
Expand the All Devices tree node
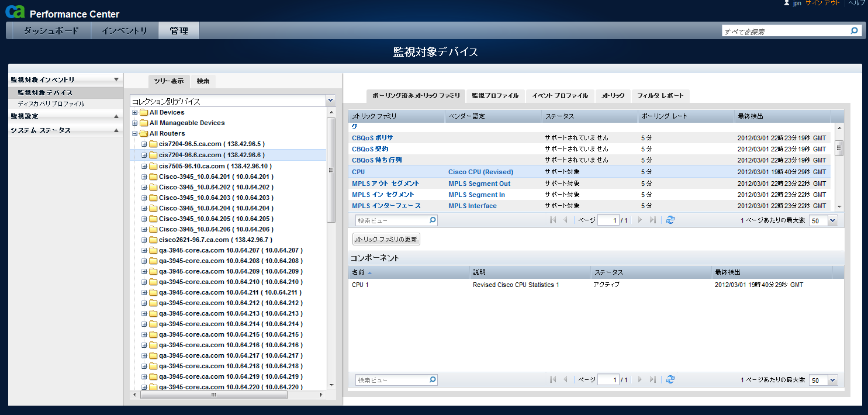pos(135,113)
